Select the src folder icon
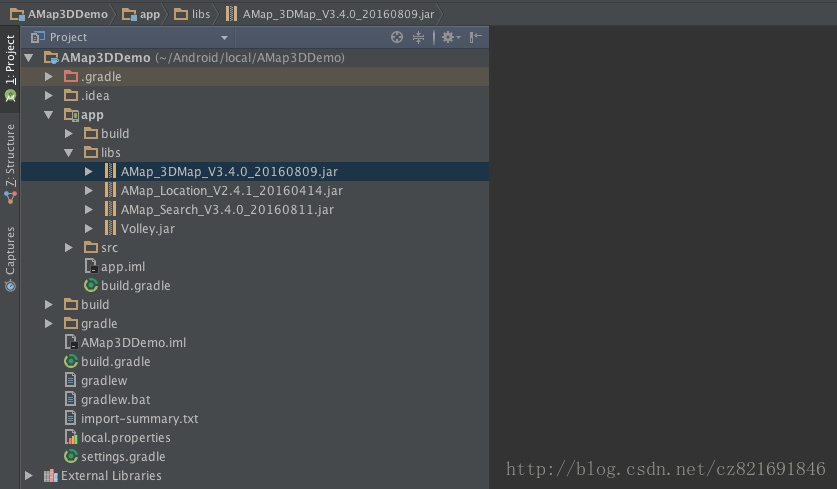Viewport: 837px width, 489px height. (x=91, y=247)
